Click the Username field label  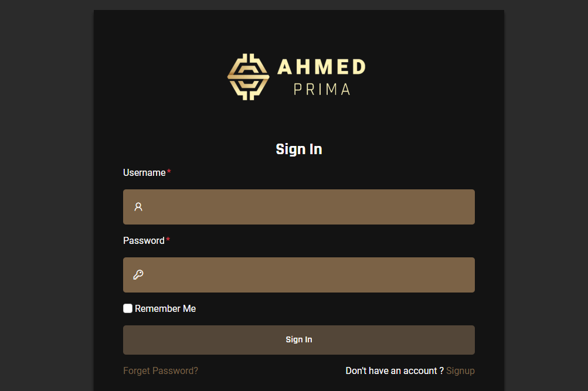pyautogui.click(x=144, y=173)
